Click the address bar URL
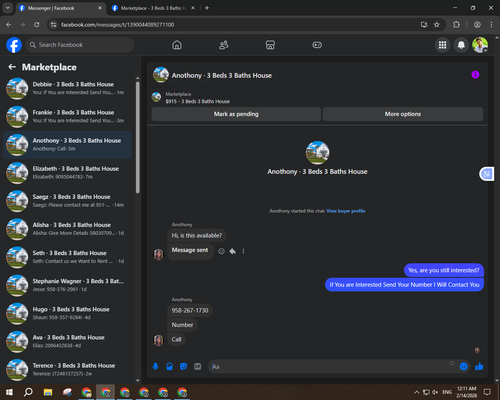500x400 pixels. click(117, 25)
